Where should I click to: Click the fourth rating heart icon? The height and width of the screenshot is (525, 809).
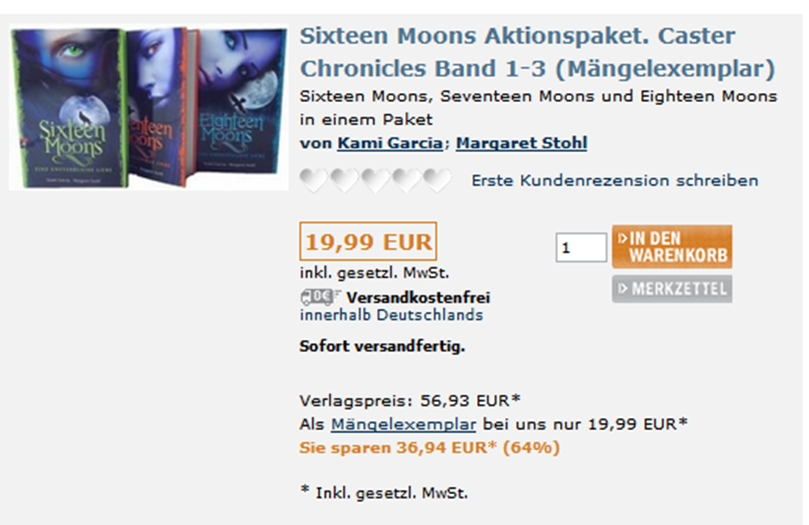(407, 181)
